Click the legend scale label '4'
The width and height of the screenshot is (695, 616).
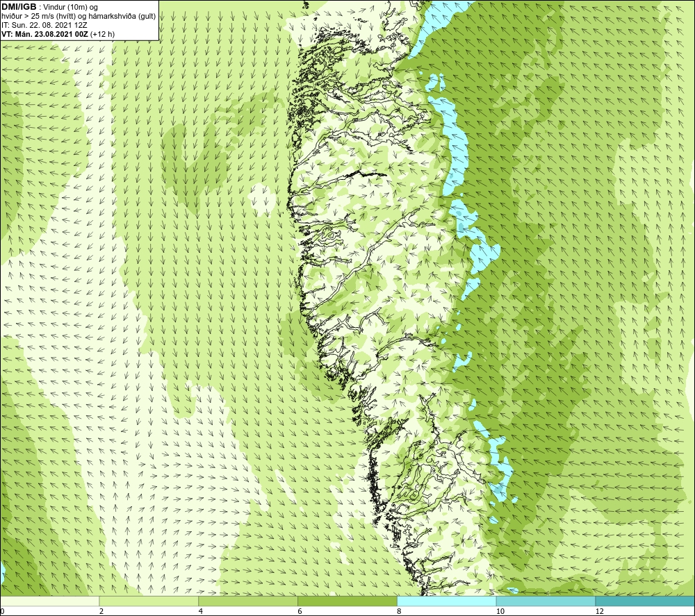(201, 612)
